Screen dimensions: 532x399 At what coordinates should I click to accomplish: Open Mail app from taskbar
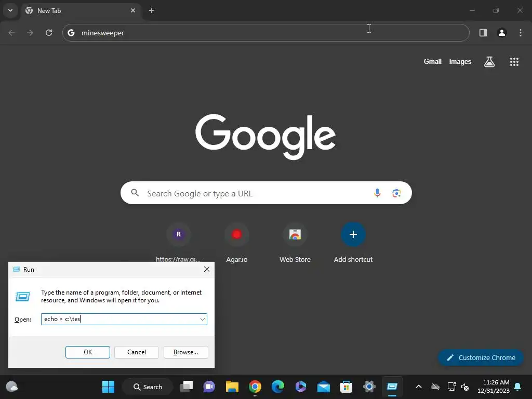pos(323,387)
